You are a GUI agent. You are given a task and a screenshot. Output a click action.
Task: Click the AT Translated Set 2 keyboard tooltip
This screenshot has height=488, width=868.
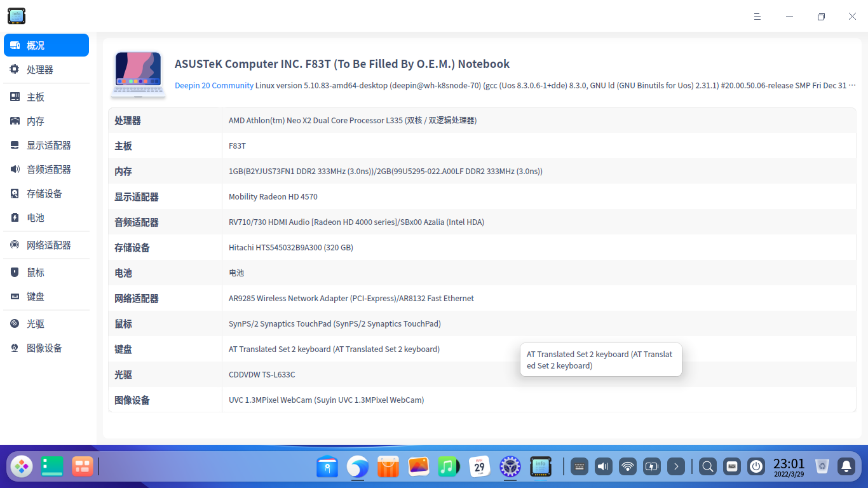[600, 360]
